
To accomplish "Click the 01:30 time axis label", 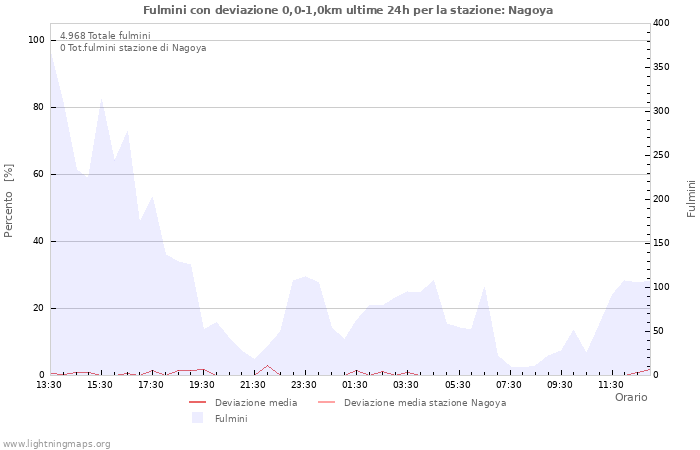I will point(355,384).
